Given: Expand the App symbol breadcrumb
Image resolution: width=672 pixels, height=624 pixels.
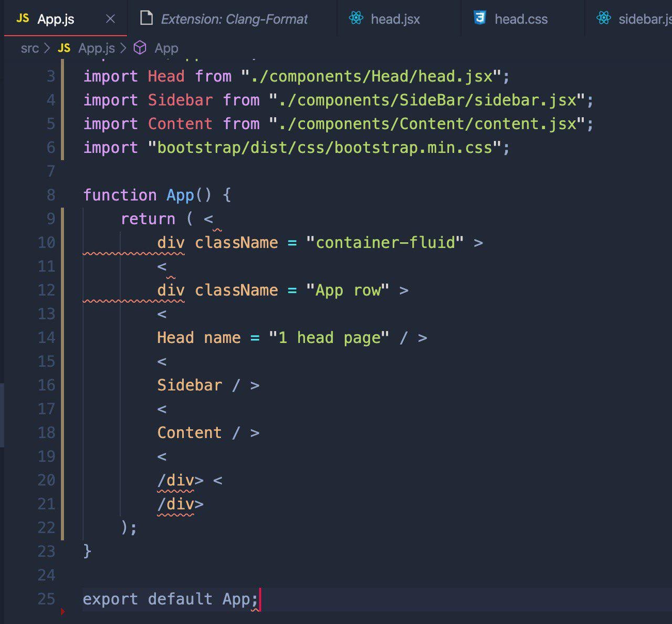Looking at the screenshot, I should pyautogui.click(x=166, y=48).
